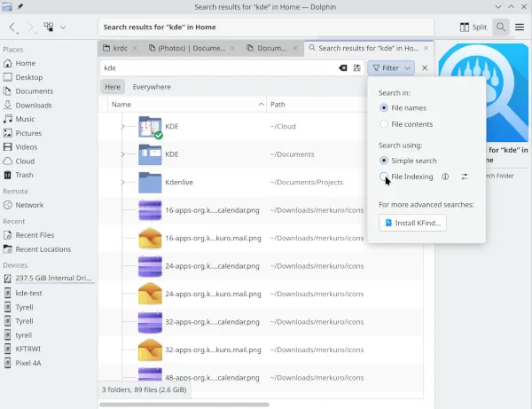Select the 16-apps calendar.png file icon
Image resolution: width=532 pixels, height=409 pixels.
(x=150, y=210)
